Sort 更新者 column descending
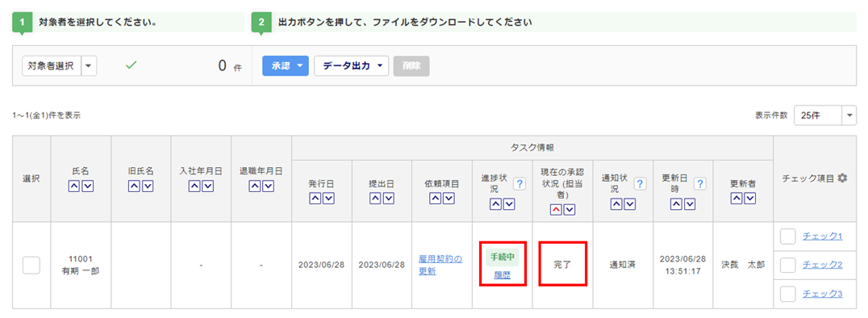This screenshot has width=868, height=318. [750, 199]
